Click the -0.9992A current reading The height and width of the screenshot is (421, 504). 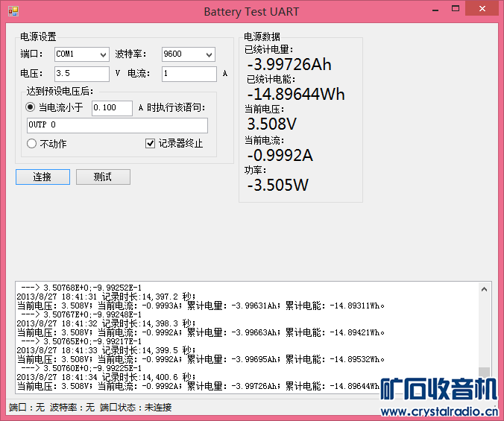(280, 155)
